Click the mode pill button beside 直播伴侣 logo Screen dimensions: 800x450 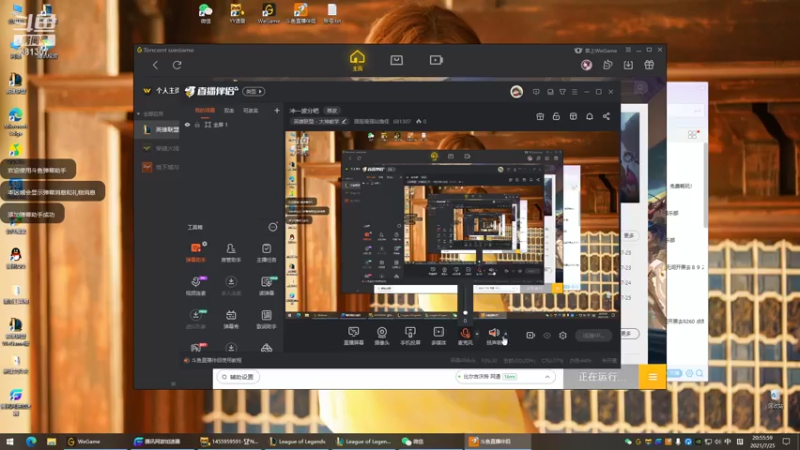click(254, 91)
